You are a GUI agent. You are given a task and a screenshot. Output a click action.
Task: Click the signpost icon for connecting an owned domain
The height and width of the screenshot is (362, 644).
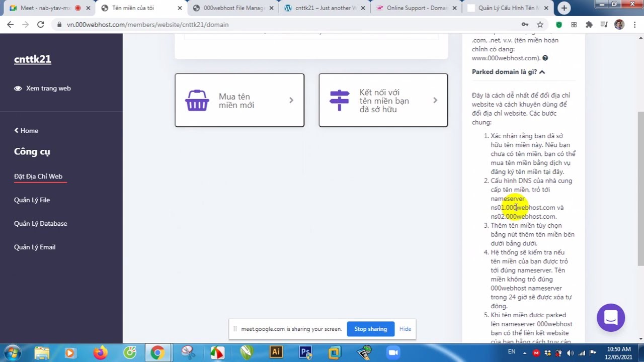339,100
